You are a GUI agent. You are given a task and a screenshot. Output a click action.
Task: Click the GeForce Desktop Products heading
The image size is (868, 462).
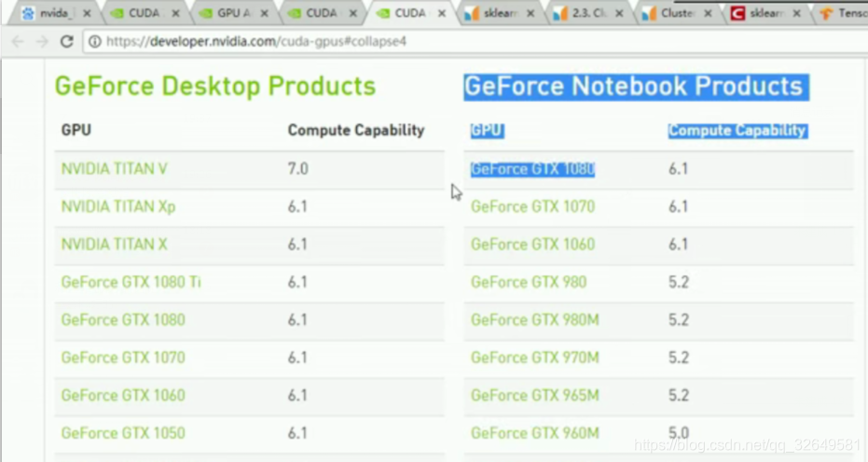[215, 87]
